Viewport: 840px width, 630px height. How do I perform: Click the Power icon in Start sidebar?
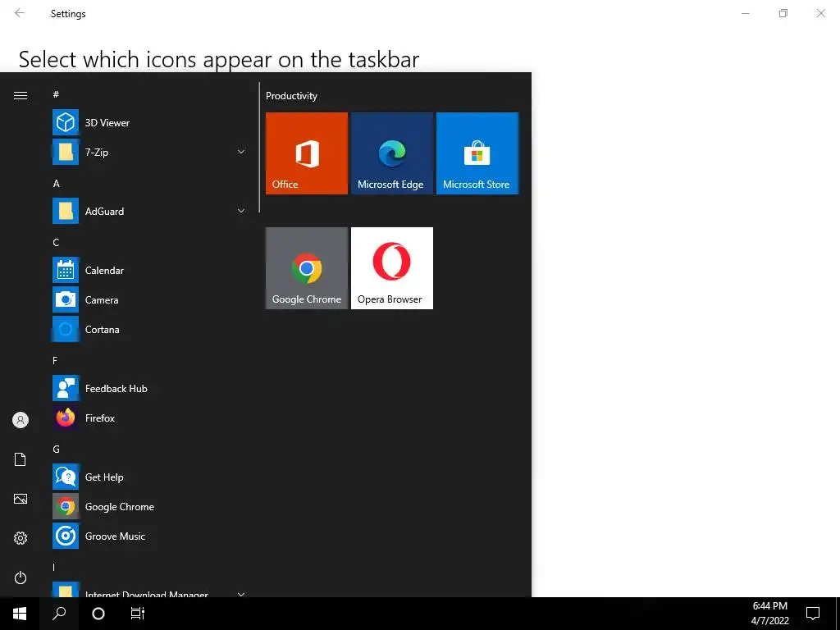21,577
